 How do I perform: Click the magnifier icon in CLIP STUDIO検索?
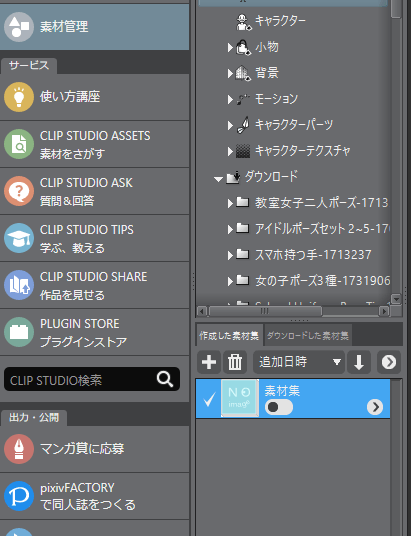(165, 379)
